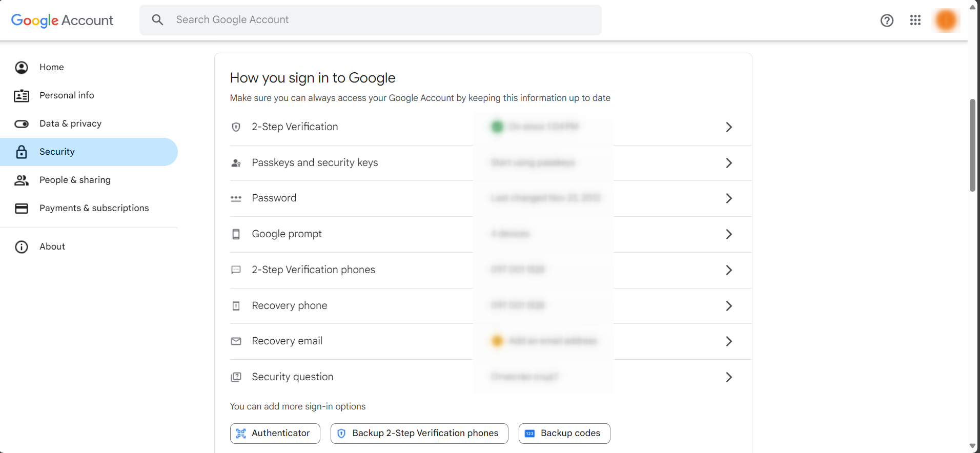
Task: Open Data & privacy section
Action: tap(89, 123)
